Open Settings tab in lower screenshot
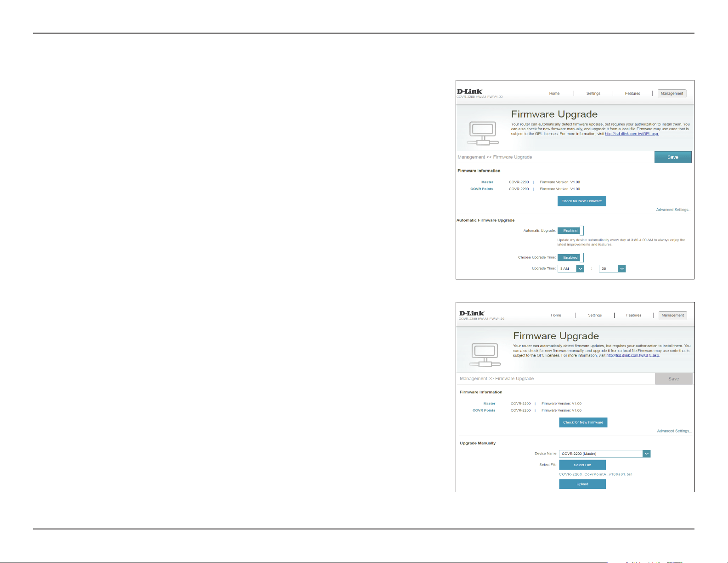 595,315
